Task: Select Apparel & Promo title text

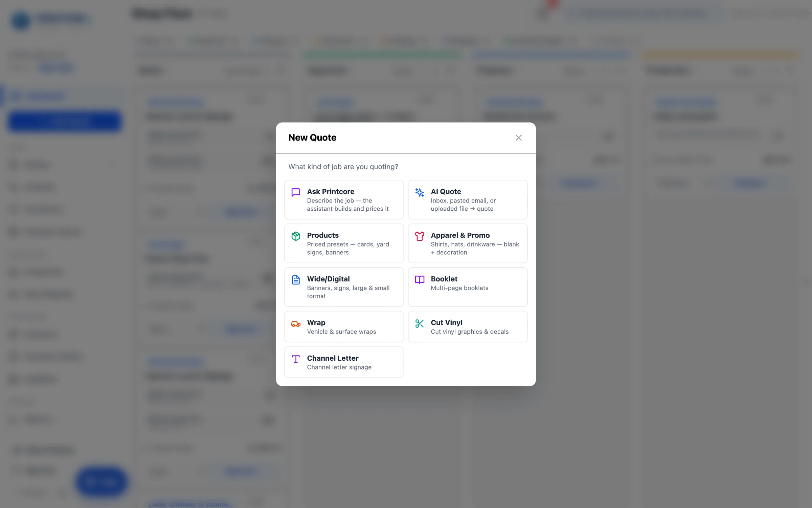Action: point(460,235)
